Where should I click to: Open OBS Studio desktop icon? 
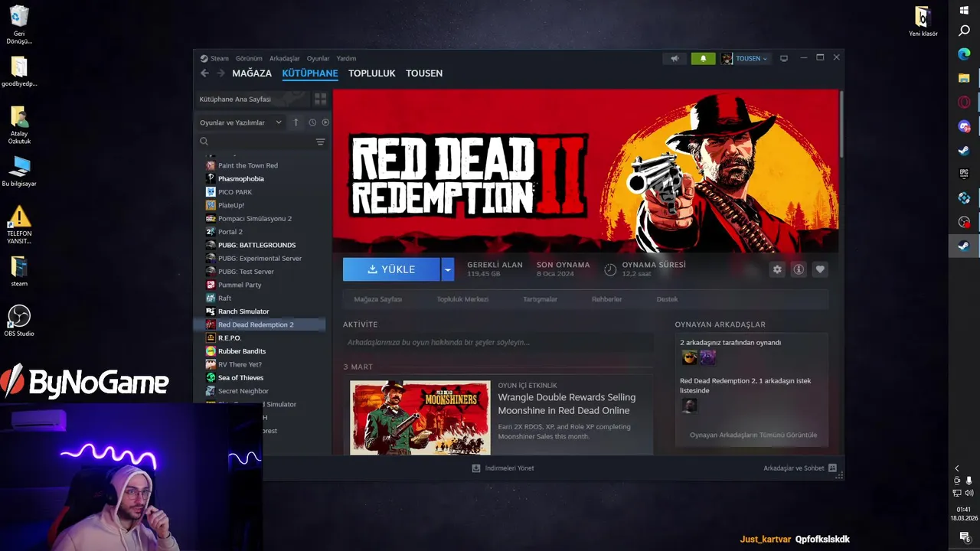[x=19, y=321]
